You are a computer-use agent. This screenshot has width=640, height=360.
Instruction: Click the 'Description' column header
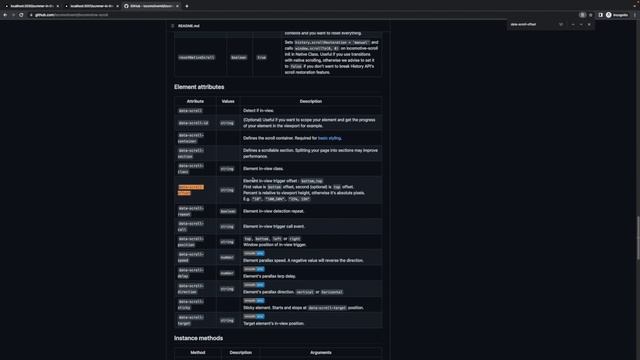coord(311,101)
